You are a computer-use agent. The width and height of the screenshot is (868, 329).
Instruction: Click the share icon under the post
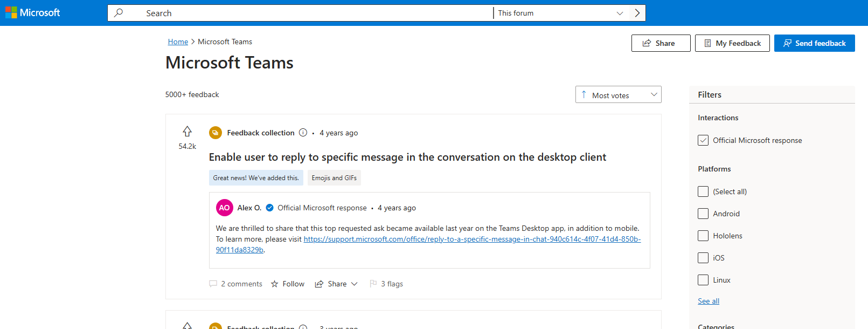tap(319, 284)
